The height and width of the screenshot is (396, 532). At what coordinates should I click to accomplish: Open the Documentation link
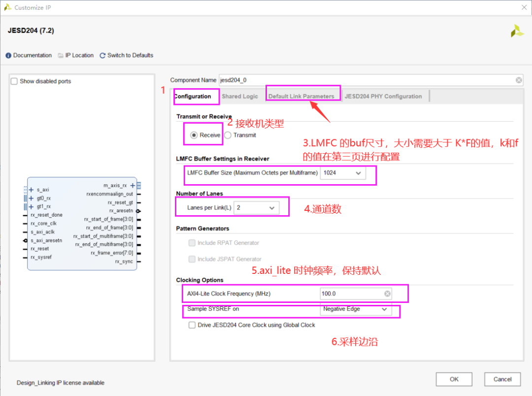pyautogui.click(x=29, y=55)
